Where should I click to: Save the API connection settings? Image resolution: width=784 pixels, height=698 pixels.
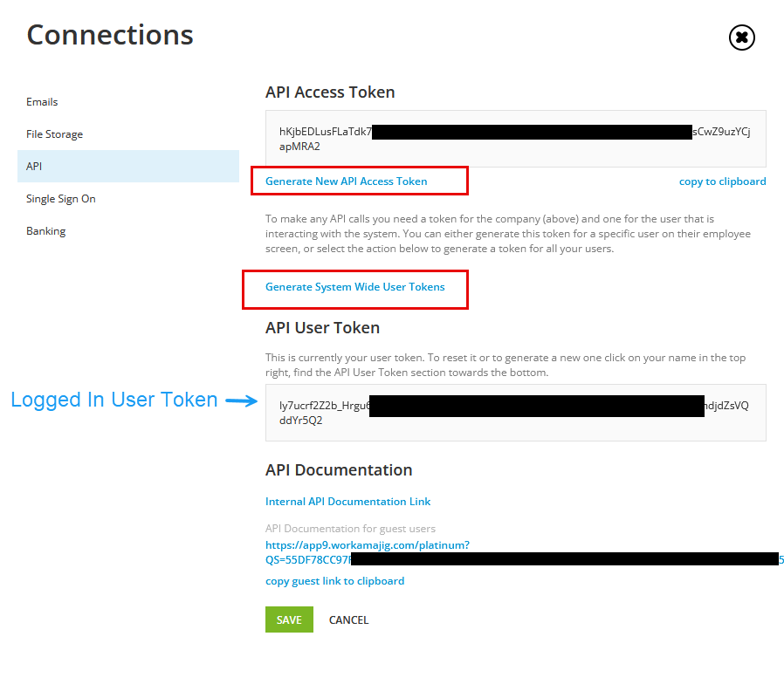tap(289, 619)
